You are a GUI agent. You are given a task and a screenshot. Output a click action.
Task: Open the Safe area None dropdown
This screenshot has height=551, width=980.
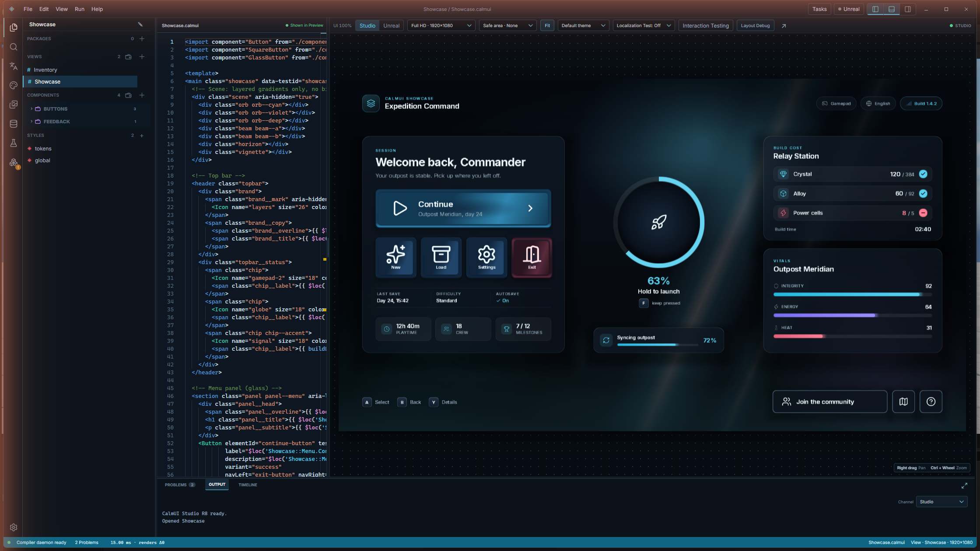(507, 26)
